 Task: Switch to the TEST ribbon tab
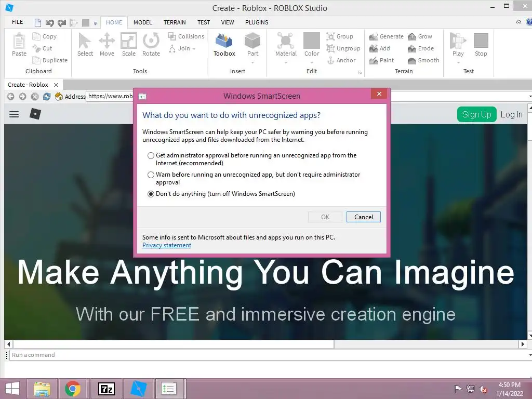pos(204,22)
